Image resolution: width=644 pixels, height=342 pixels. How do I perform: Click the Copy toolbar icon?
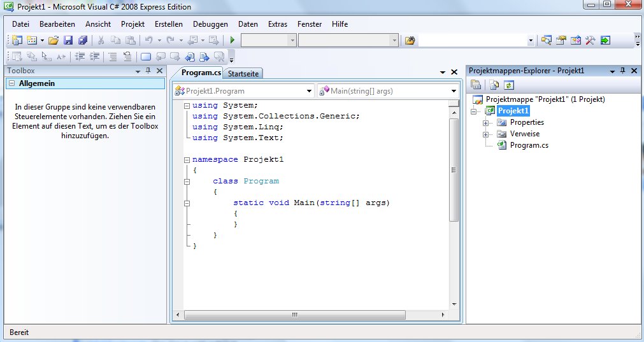[116, 40]
